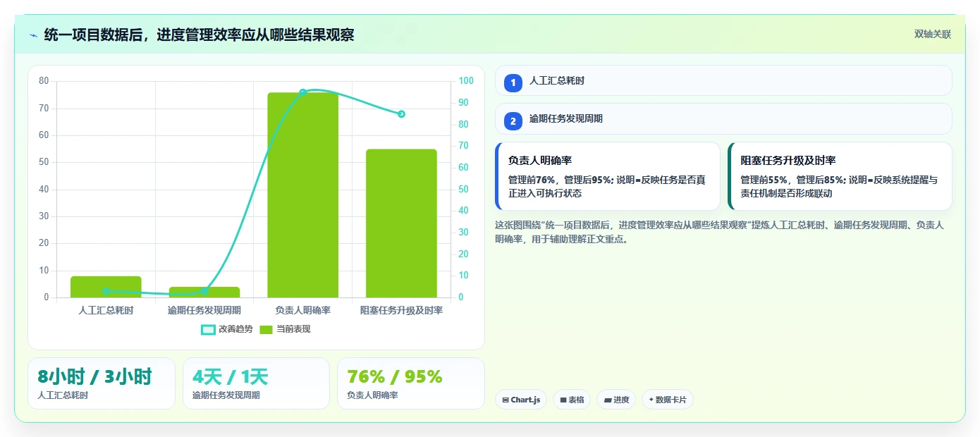Toggle the 改善趋势 legend entry

click(x=227, y=329)
